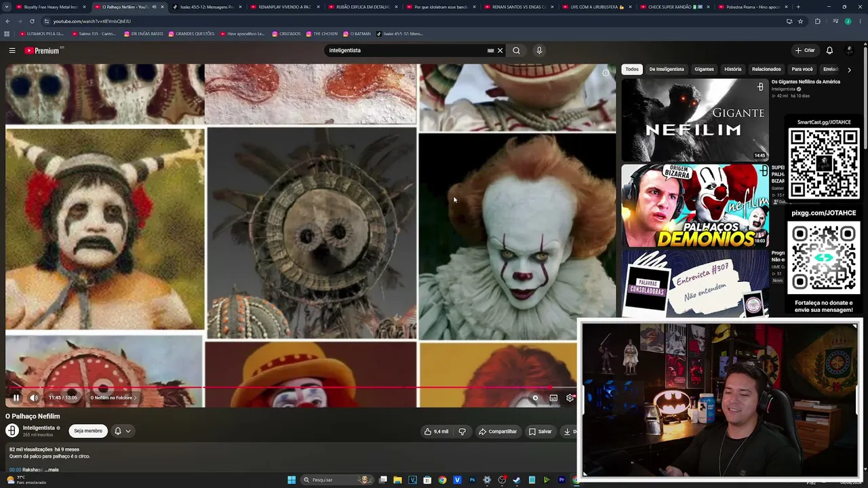Open the weather widget showing 'Parc ensolarado'
The image size is (868, 488).
tap(27, 480)
